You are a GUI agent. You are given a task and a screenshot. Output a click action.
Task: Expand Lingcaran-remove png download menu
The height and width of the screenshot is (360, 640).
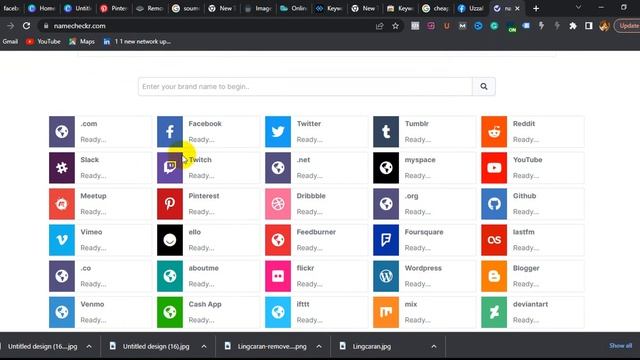pyautogui.click(x=319, y=347)
